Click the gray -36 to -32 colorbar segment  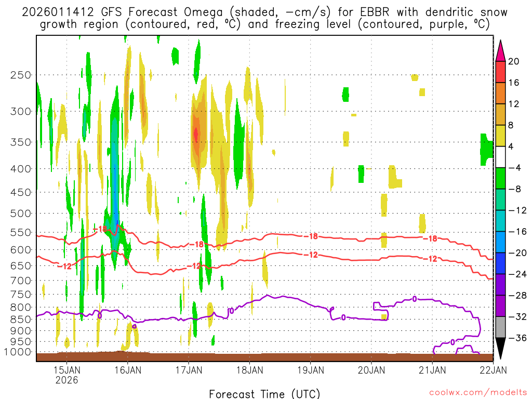tap(500, 327)
